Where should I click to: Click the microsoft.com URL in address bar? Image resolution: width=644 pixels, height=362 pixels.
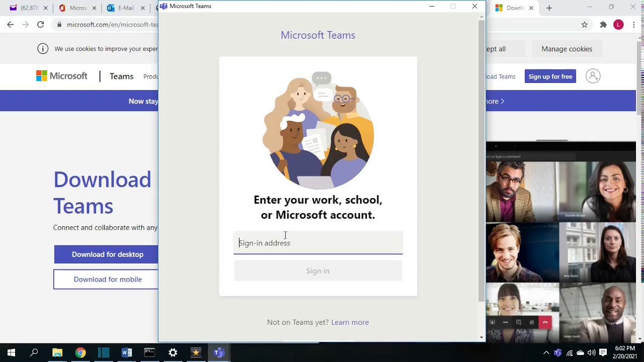click(x=112, y=25)
